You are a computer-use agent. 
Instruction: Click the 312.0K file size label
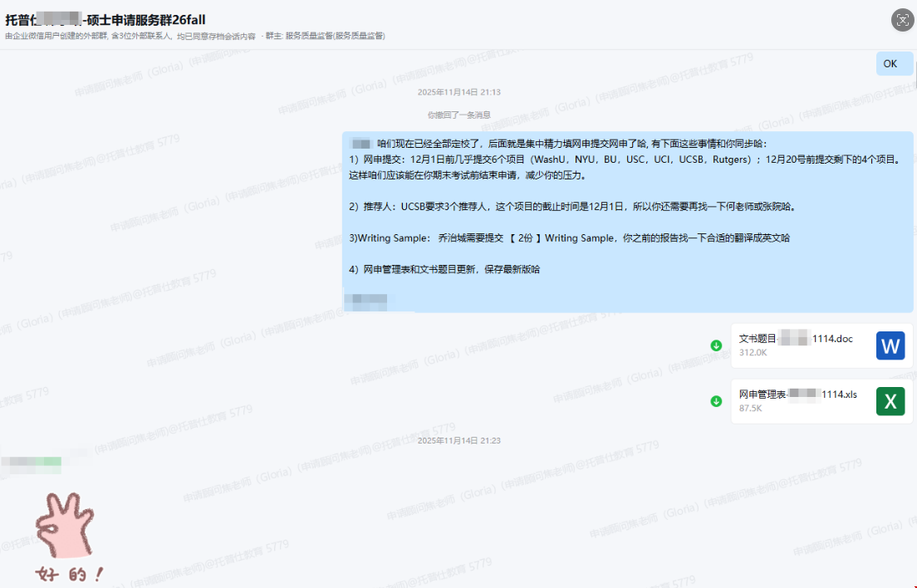click(x=753, y=352)
